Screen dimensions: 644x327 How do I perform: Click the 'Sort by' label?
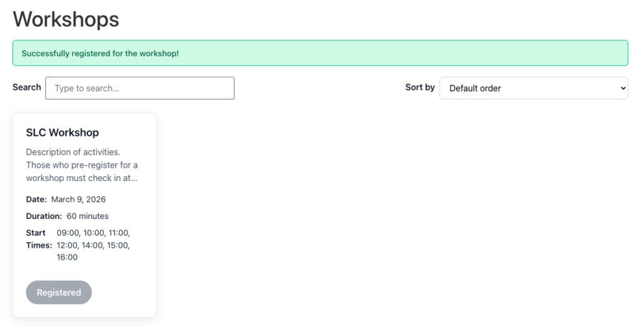[419, 87]
